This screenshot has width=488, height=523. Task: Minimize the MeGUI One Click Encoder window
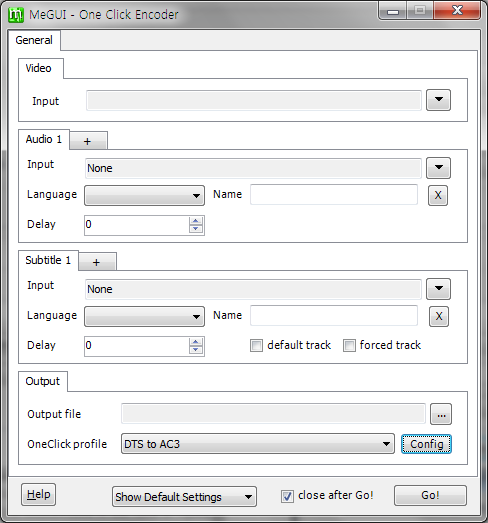point(393,11)
